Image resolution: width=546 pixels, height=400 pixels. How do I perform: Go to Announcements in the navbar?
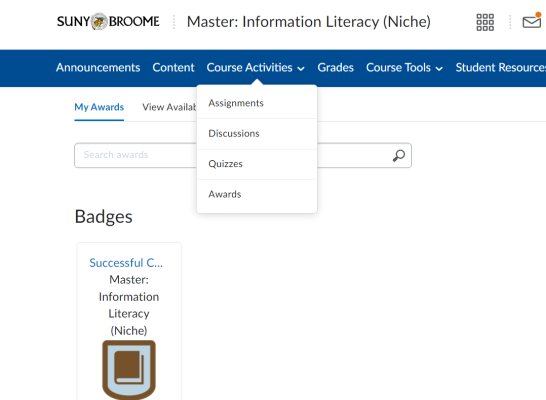(x=98, y=68)
